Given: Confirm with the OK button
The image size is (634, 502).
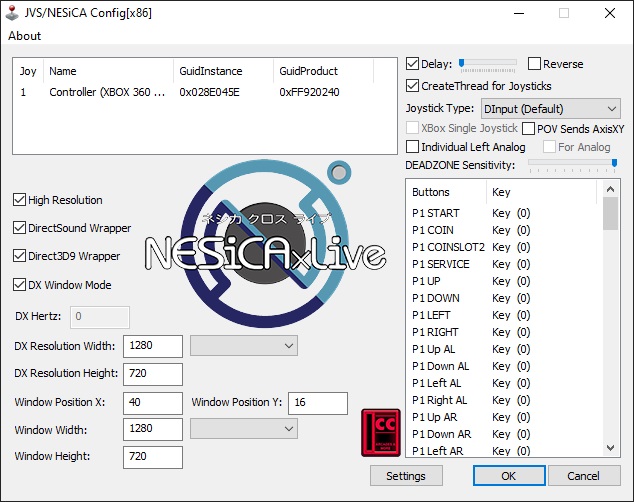Looking at the screenshot, I should click(x=509, y=476).
